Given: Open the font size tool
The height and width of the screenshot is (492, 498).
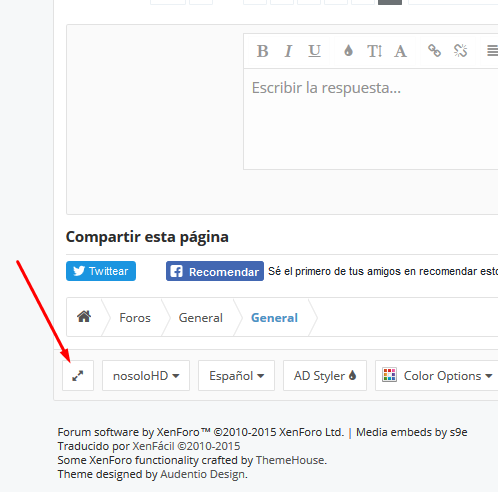Looking at the screenshot, I should click(374, 51).
